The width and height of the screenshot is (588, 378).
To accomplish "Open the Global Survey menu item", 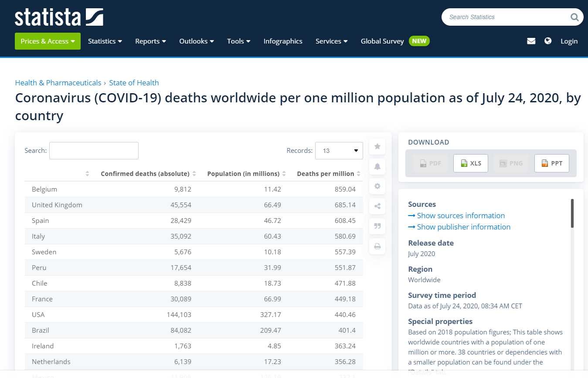I will (382, 41).
